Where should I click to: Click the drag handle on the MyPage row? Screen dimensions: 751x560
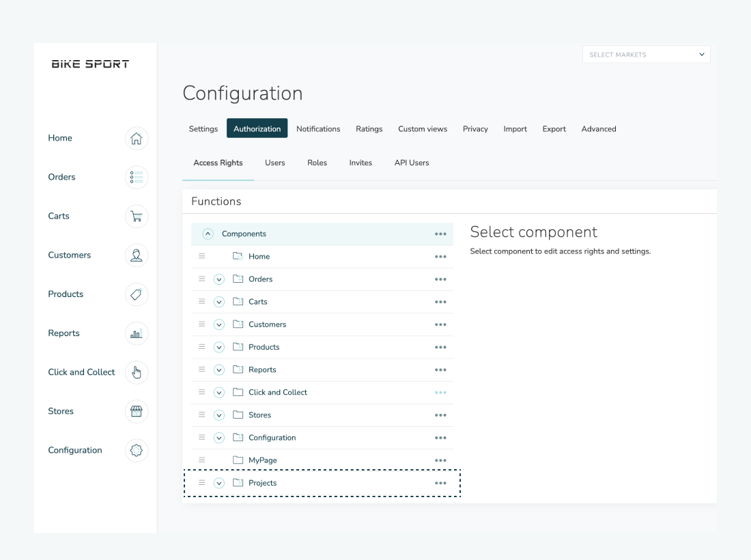[201, 460]
